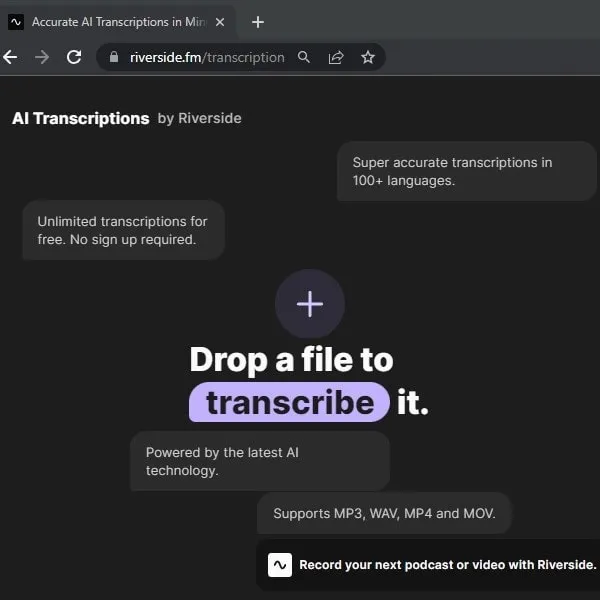Click the Riverside logo icon in banner

[280, 565]
